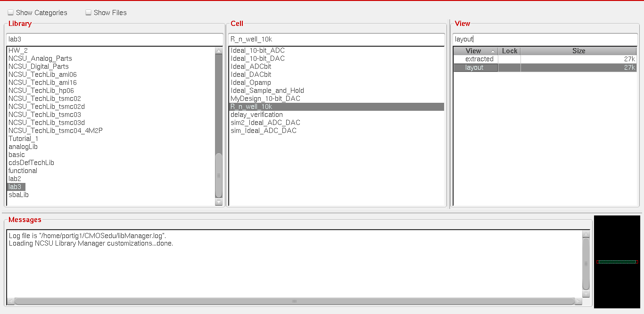The height and width of the screenshot is (314, 644).
Task: Click the View name input field
Action: (545, 39)
